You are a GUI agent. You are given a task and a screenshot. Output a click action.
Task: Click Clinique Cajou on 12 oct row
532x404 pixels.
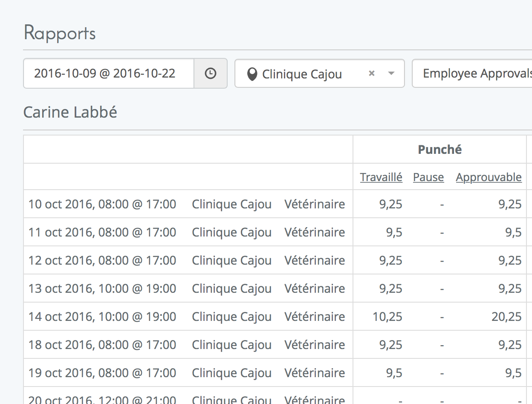231,260
